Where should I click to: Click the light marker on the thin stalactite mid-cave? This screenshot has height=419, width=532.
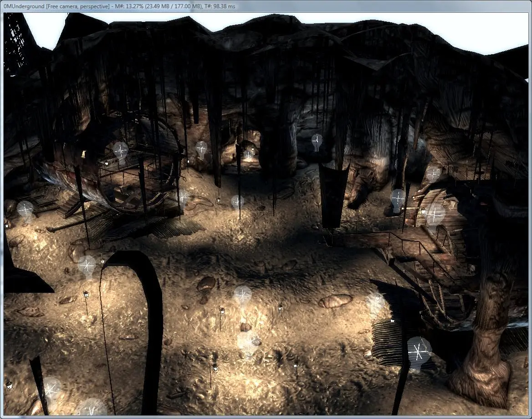pyautogui.click(x=237, y=203)
